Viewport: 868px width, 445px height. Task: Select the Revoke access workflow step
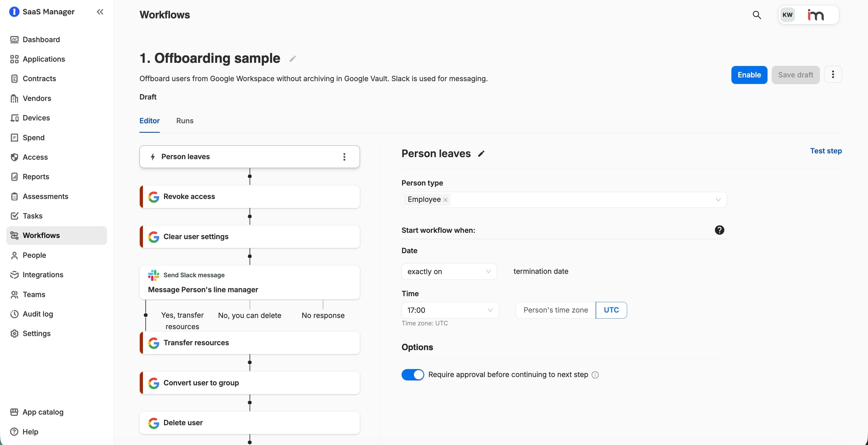(249, 197)
